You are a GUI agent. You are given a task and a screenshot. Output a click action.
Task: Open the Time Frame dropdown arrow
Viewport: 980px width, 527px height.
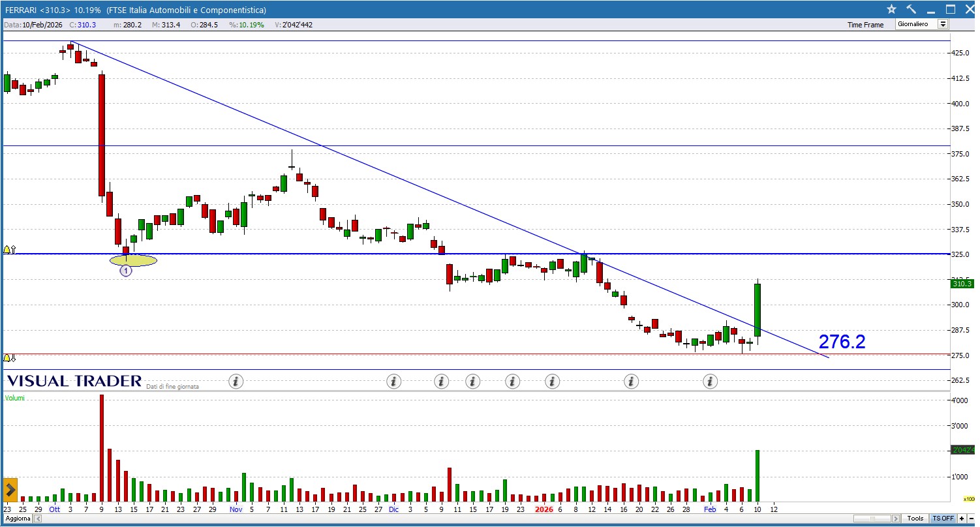pos(943,24)
